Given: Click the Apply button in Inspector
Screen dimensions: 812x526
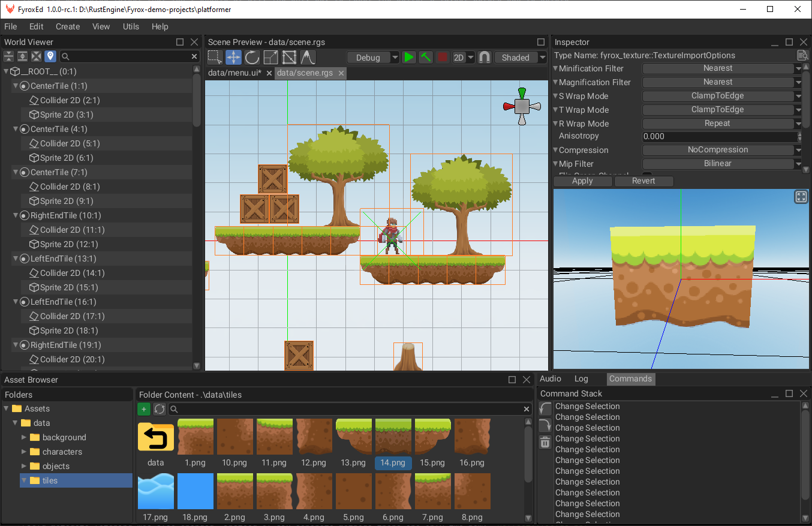Looking at the screenshot, I should tap(582, 181).
